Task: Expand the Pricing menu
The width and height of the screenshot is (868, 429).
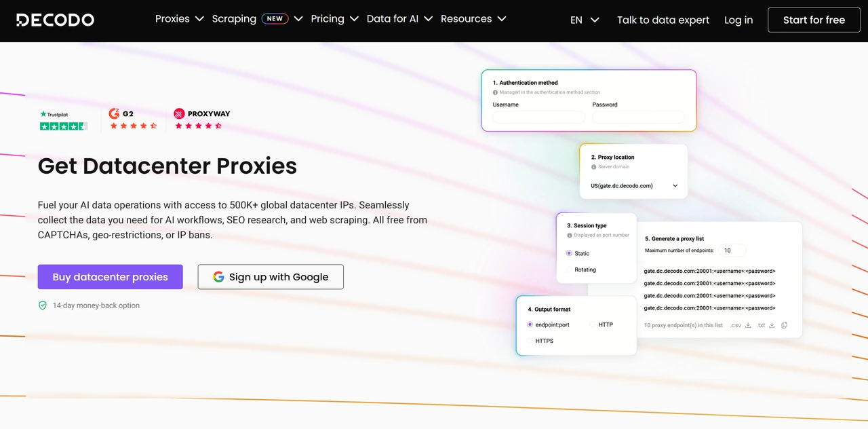Action: 334,19
